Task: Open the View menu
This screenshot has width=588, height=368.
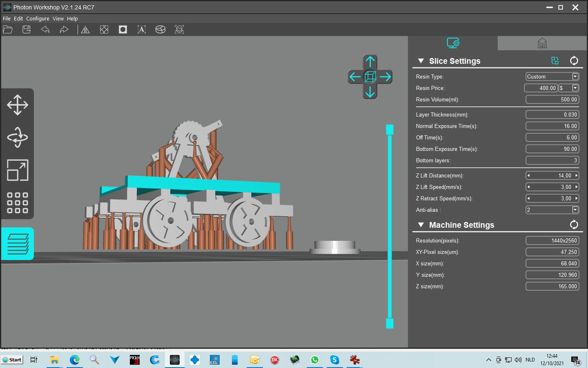Action: 58,18
